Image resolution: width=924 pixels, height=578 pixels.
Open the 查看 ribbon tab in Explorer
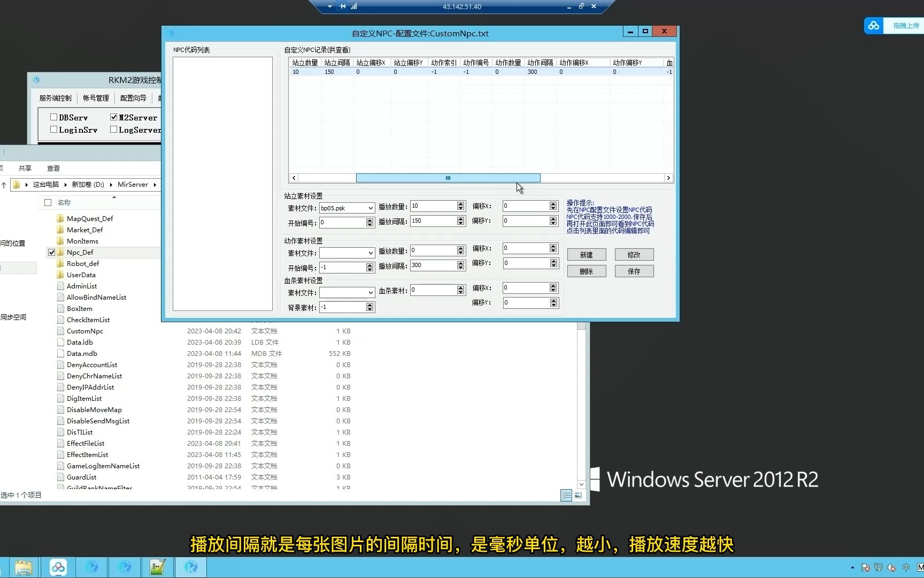coord(53,168)
